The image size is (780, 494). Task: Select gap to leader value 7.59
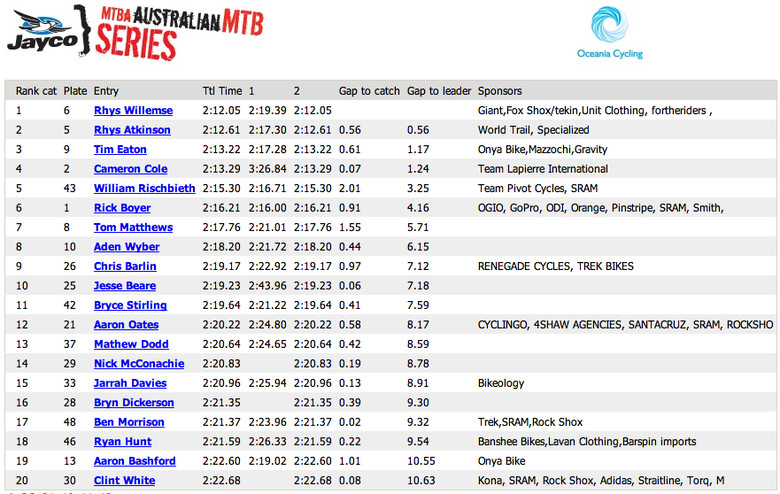(x=418, y=305)
